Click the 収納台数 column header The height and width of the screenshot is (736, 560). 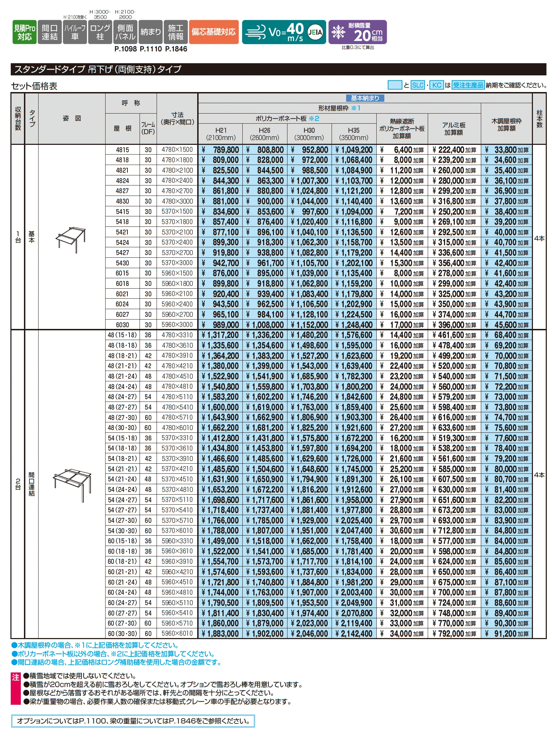click(x=18, y=119)
